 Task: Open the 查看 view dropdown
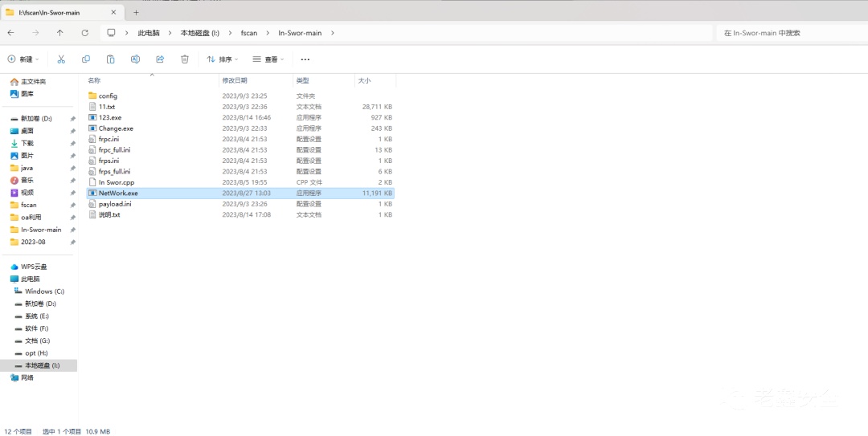[x=268, y=59]
